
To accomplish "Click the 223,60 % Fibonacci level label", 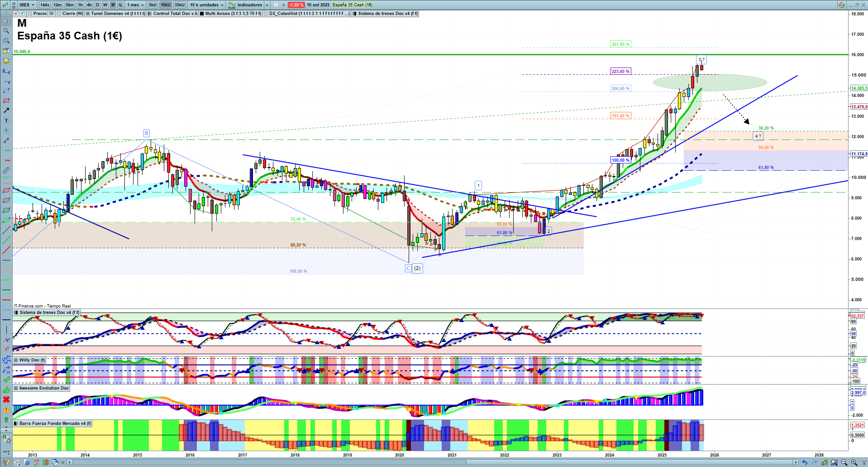I will pos(620,72).
